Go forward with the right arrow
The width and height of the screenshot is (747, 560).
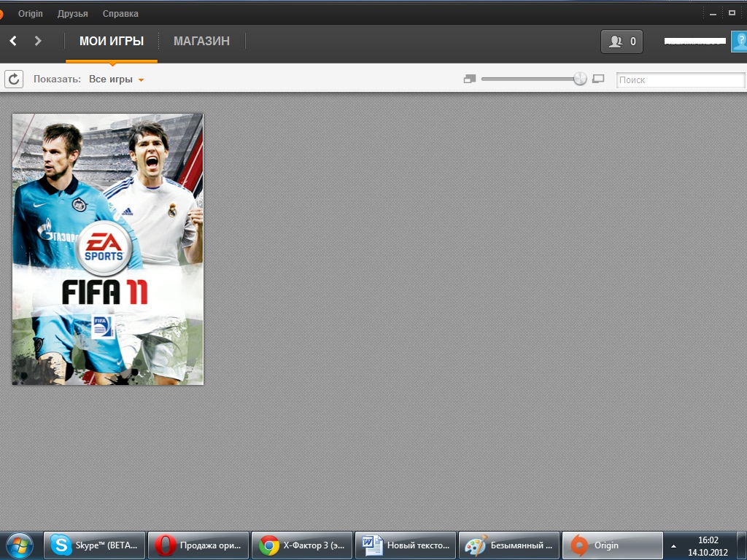(38, 41)
